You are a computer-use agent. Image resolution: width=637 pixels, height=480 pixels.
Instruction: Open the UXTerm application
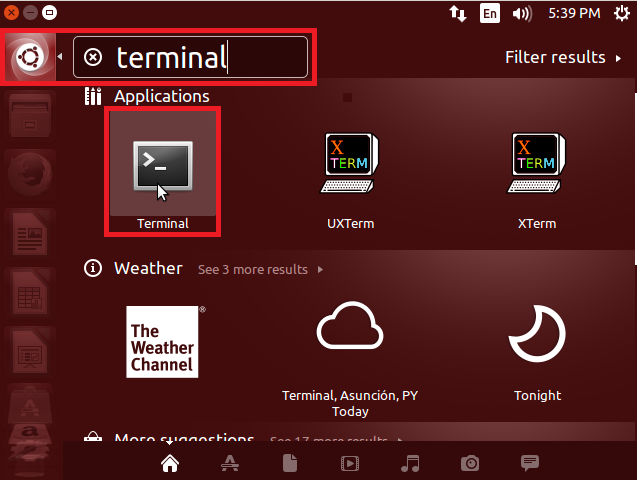coord(349,163)
